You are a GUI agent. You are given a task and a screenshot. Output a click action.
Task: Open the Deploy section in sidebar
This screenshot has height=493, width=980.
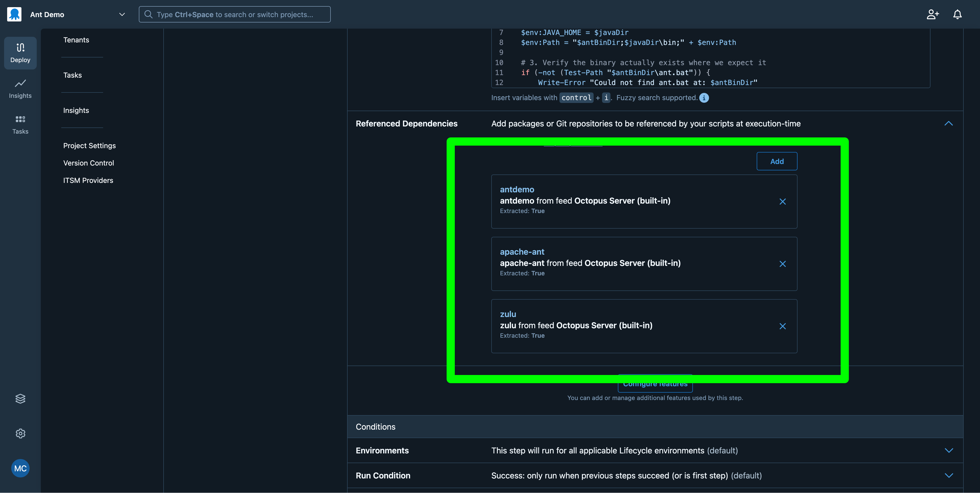point(20,53)
